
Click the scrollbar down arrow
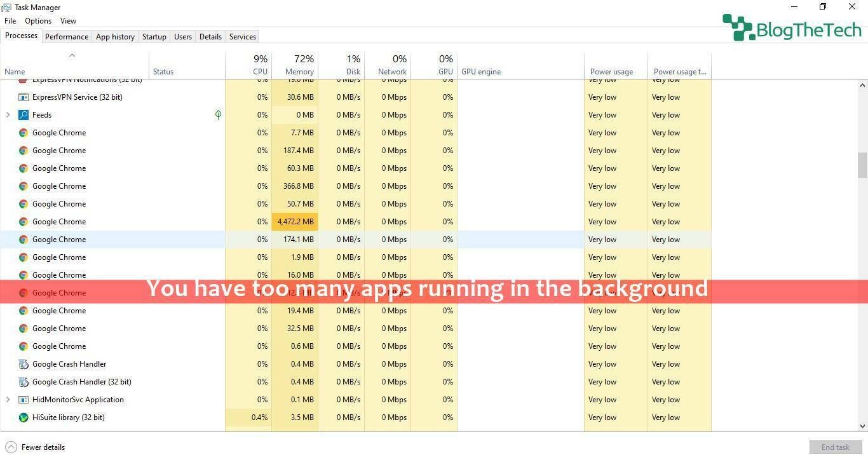click(x=862, y=426)
